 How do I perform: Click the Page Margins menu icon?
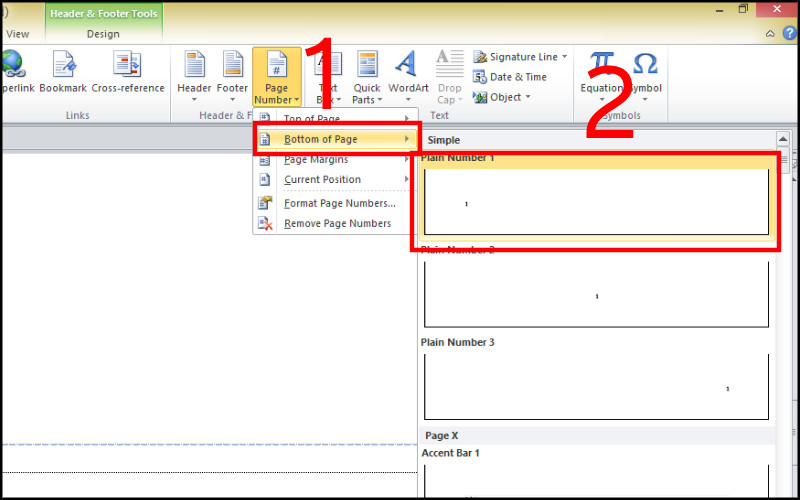(264, 160)
